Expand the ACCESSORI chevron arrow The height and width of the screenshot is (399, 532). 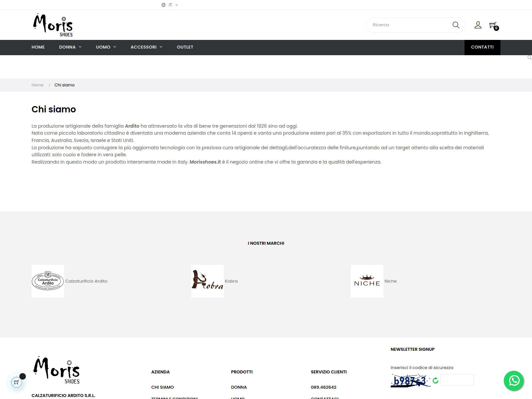tap(161, 47)
